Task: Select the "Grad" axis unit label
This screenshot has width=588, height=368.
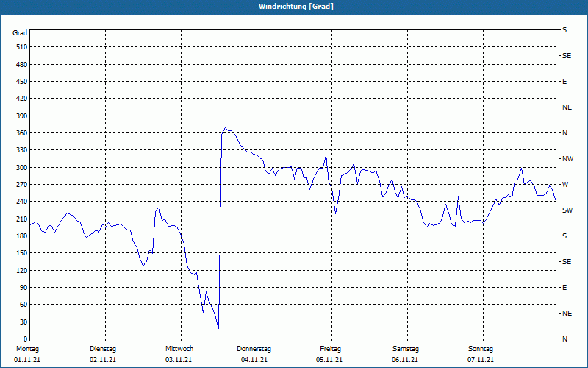Action: [20, 33]
